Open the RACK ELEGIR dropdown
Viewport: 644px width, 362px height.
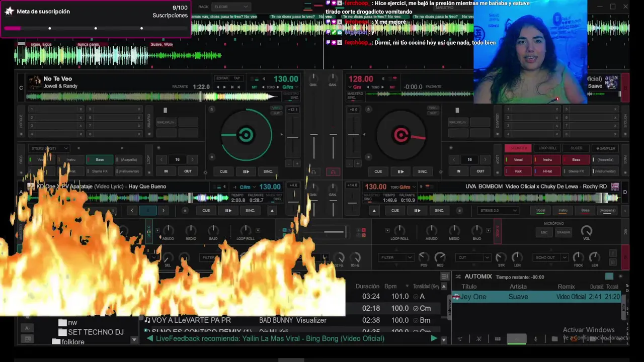tap(230, 7)
